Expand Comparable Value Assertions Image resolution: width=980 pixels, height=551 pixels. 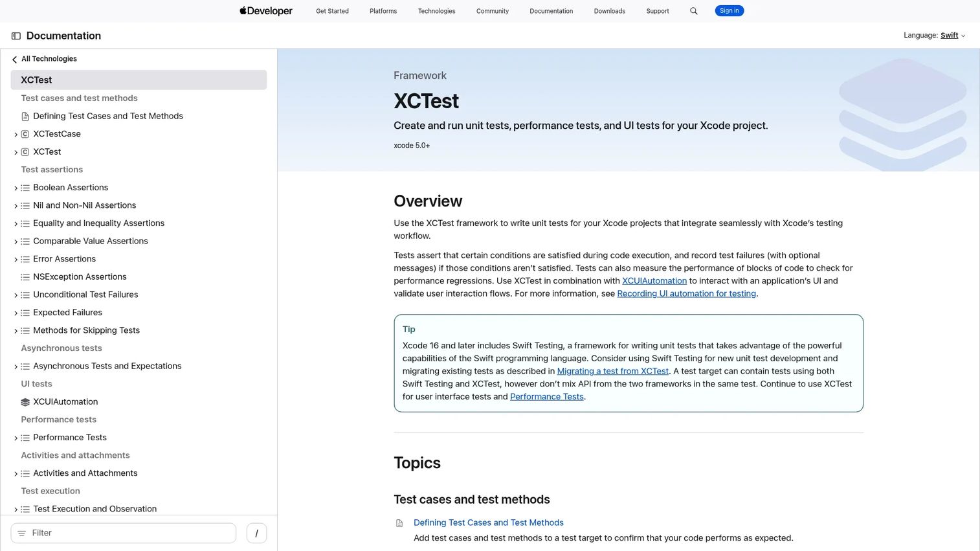[x=16, y=242]
